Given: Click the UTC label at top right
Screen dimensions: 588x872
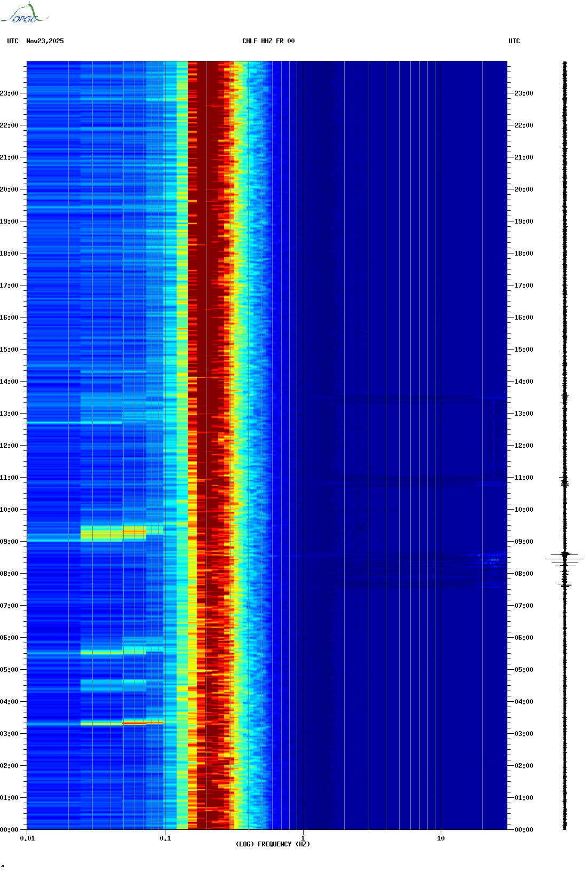Looking at the screenshot, I should [x=514, y=41].
